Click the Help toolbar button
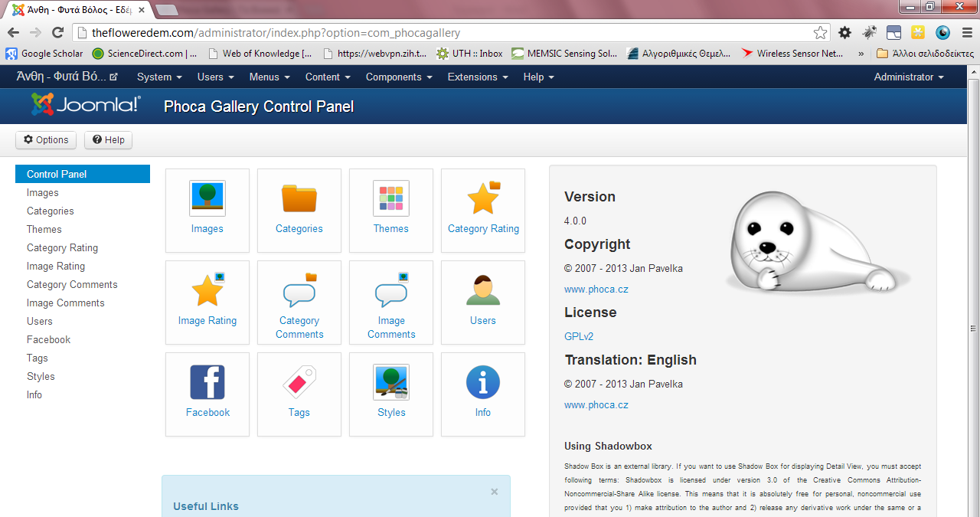Screen dimensions: 980x517 (x=108, y=139)
